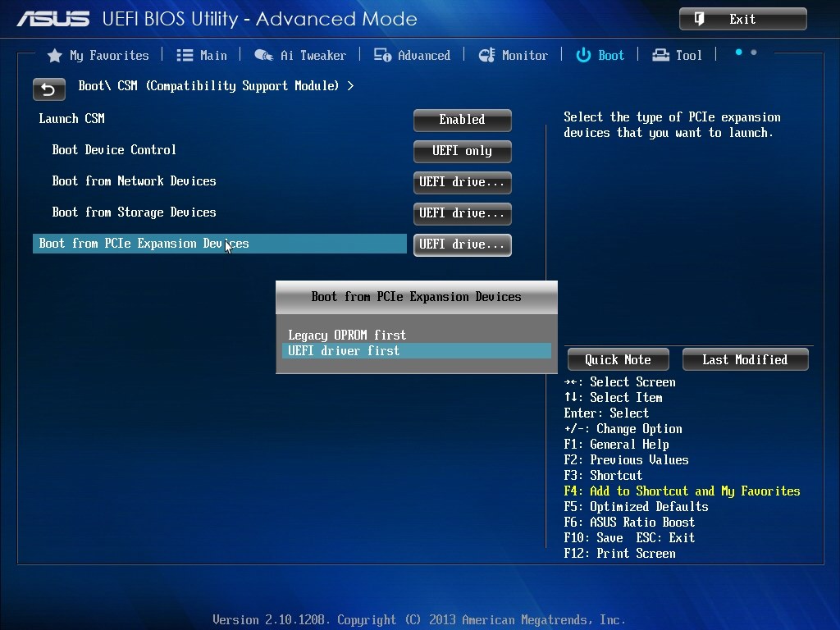Click the Advanced settings icon
This screenshot has width=840, height=630.
point(382,55)
